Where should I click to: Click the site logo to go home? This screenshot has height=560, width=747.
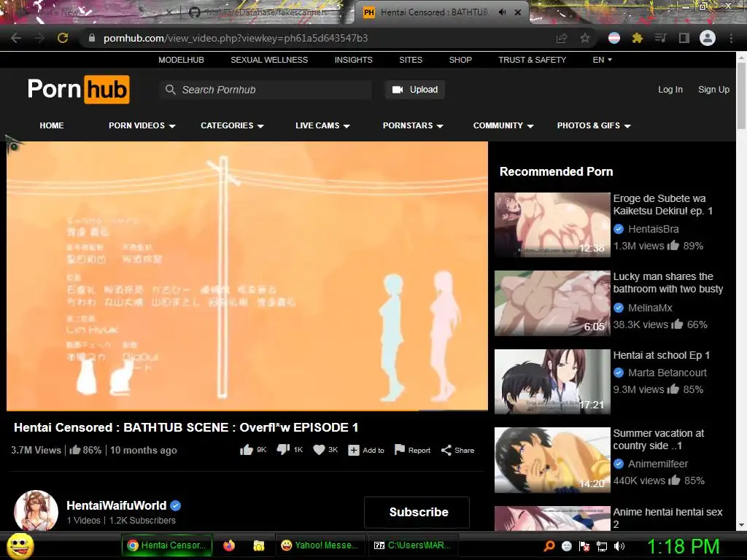click(79, 90)
